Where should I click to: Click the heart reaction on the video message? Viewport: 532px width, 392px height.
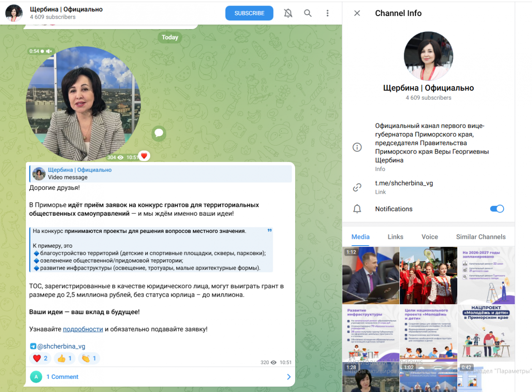(x=144, y=156)
